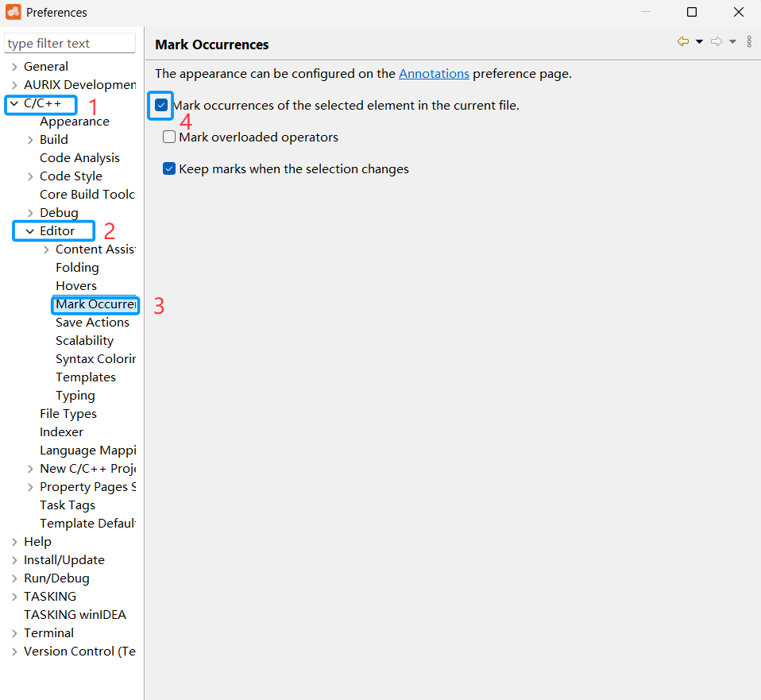
Task: Select the Folding tree item
Action: (77, 268)
